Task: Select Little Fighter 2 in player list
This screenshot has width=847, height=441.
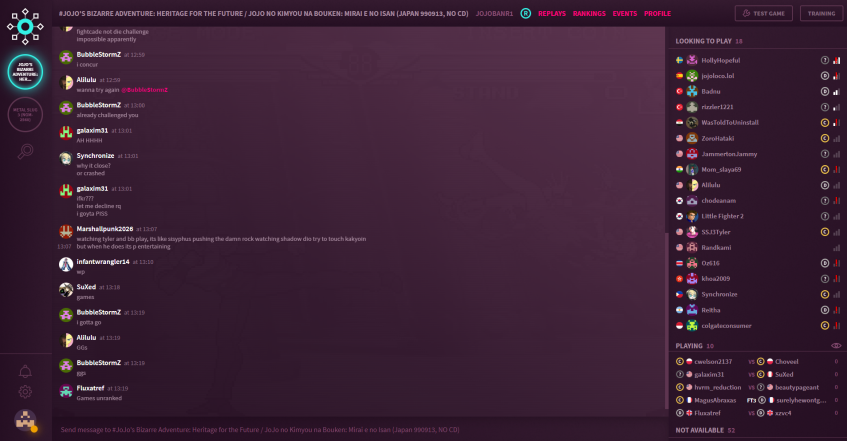Action: [722, 216]
